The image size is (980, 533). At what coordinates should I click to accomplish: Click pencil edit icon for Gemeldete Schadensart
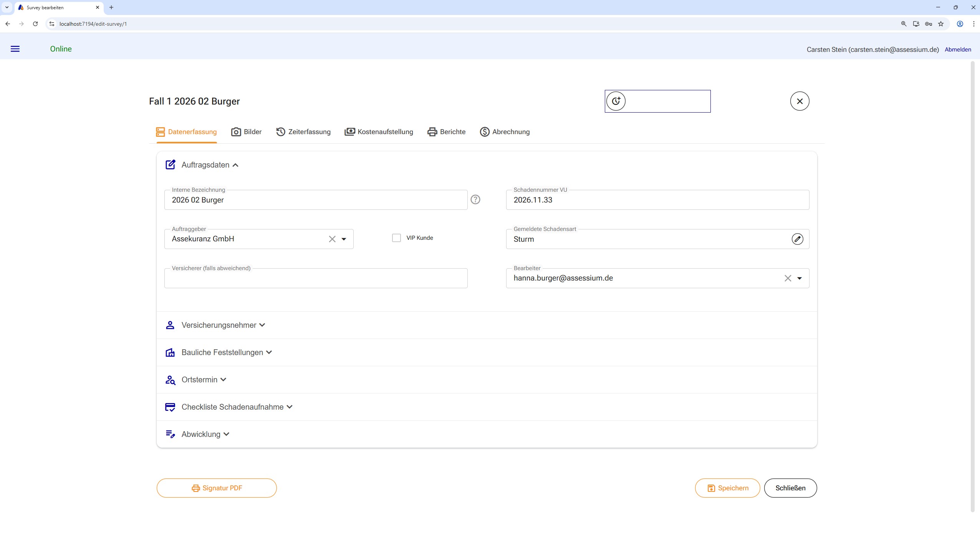797,239
